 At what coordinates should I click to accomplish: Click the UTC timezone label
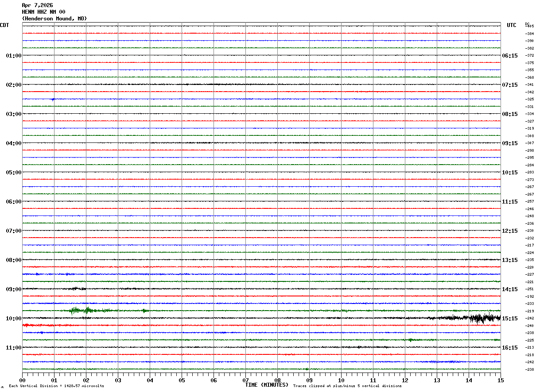pyautogui.click(x=511, y=25)
